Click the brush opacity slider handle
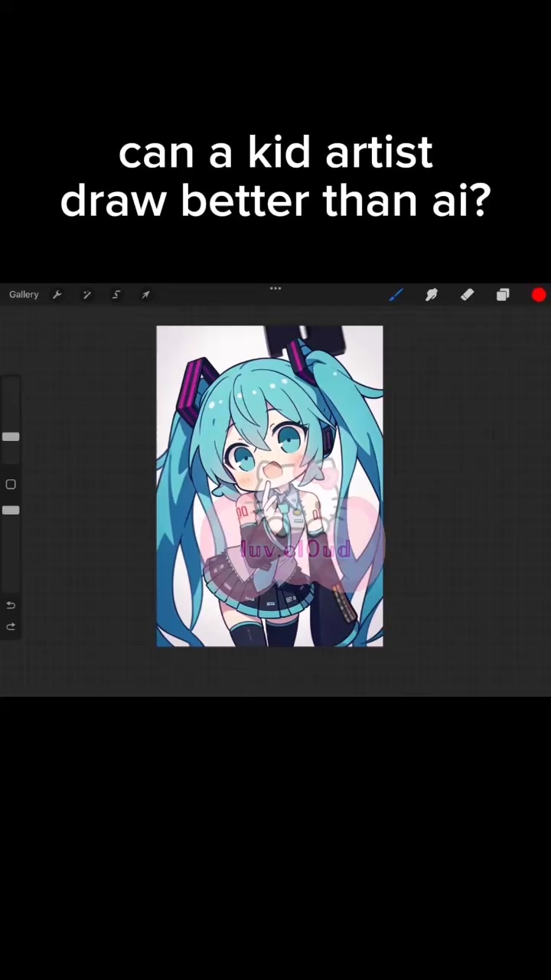The image size is (551, 980). click(11, 510)
